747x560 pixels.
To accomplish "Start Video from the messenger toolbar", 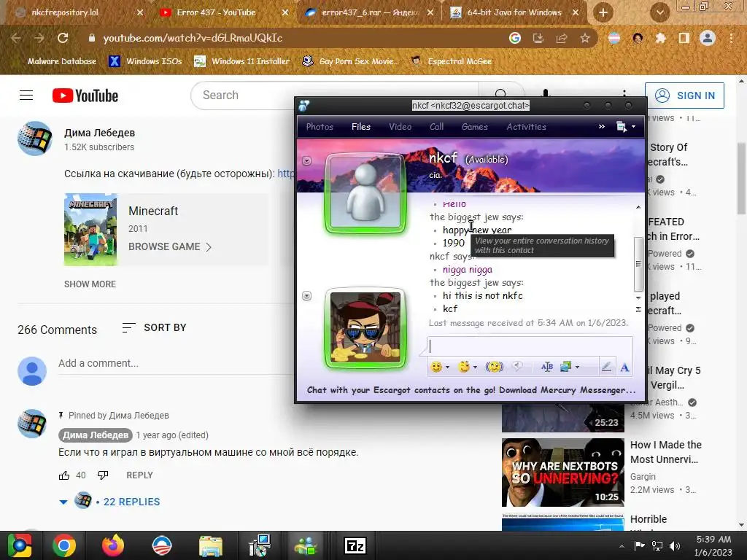I will coord(400,127).
